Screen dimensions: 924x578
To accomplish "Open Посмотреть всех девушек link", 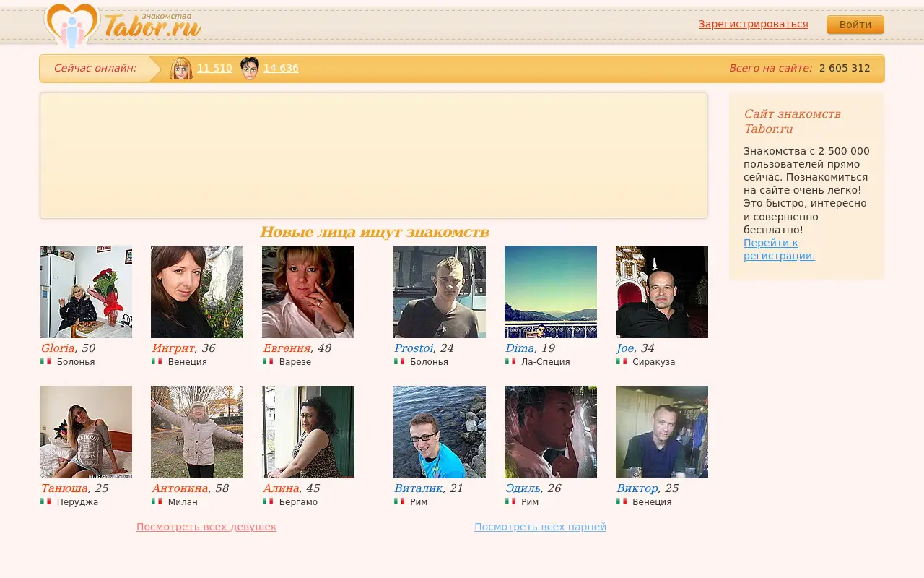I will point(206,527).
